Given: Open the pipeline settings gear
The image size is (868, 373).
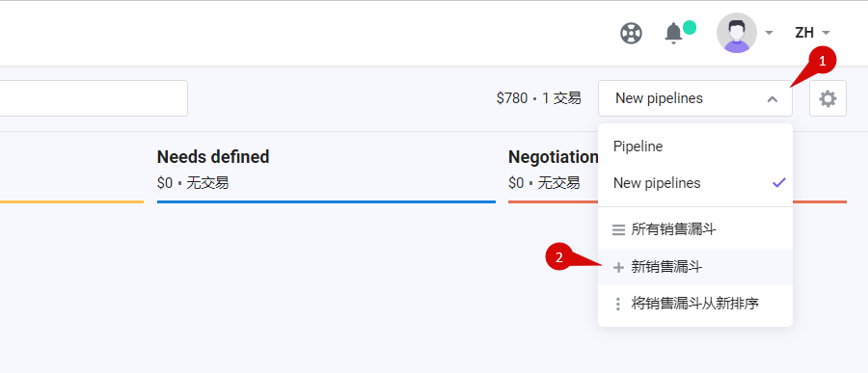Looking at the screenshot, I should [827, 99].
